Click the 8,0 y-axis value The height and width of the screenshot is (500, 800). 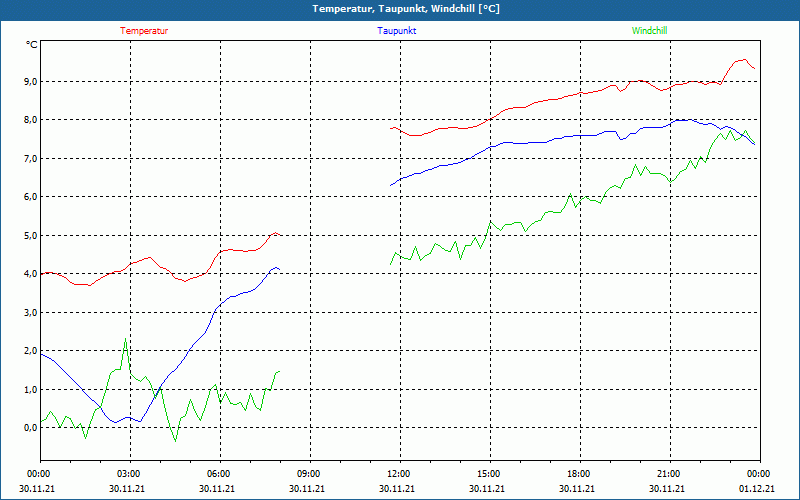[x=32, y=120]
